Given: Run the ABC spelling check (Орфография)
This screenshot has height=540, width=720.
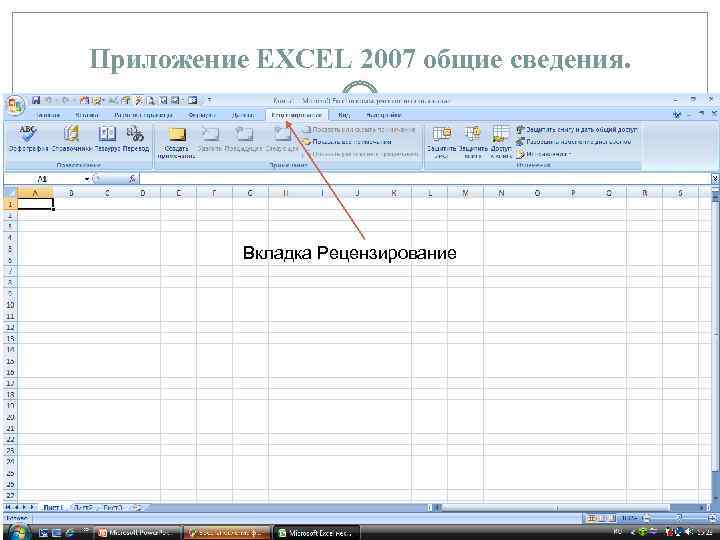Looking at the screenshot, I should point(28,139).
